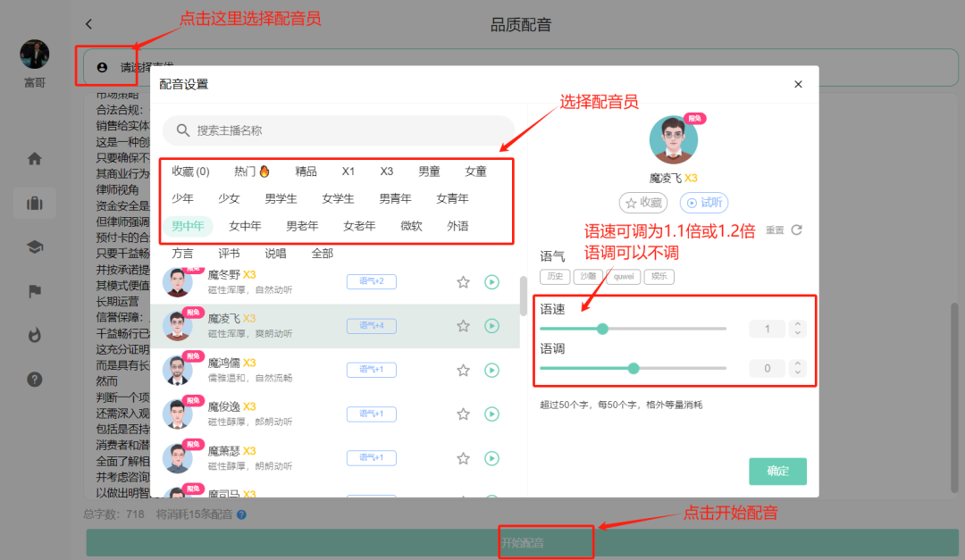Click the 收藏 button under 魔凌飞 profile
Screen dimensions: 965x560
pyautogui.click(x=643, y=203)
